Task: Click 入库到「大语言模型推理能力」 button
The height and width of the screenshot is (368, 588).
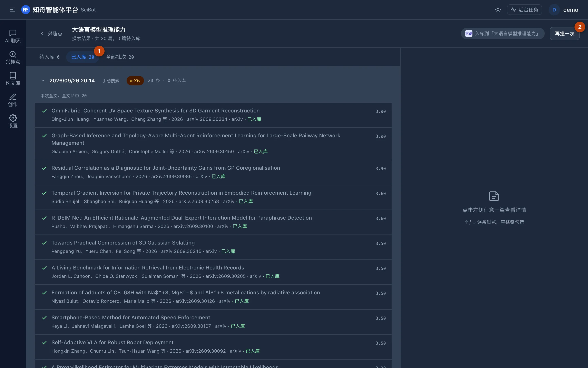Action: coord(502,34)
